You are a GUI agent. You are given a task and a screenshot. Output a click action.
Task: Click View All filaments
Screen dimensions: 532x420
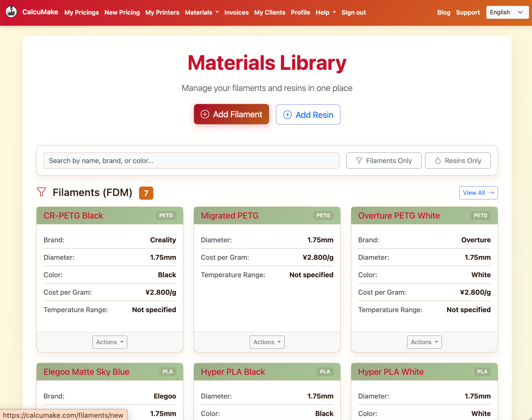479,193
